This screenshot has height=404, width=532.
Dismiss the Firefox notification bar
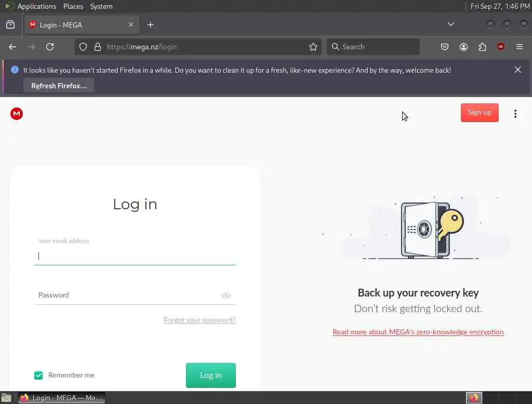518,70
